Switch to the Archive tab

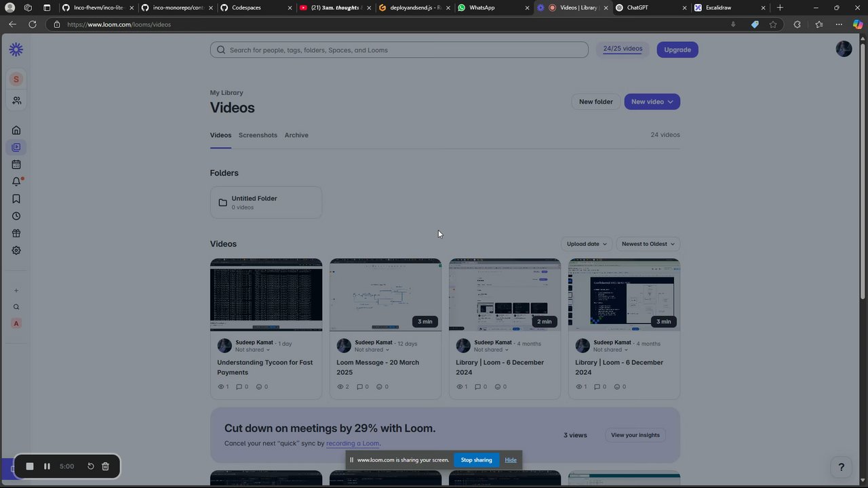click(296, 135)
